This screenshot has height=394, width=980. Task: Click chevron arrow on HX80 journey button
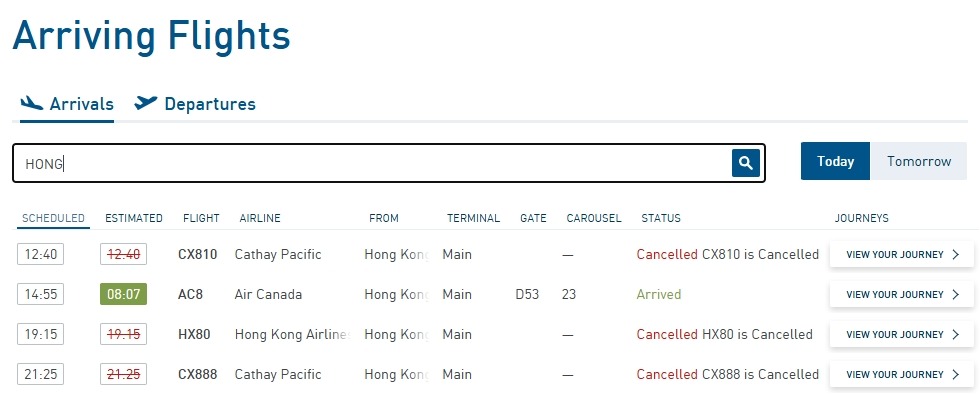(x=955, y=335)
